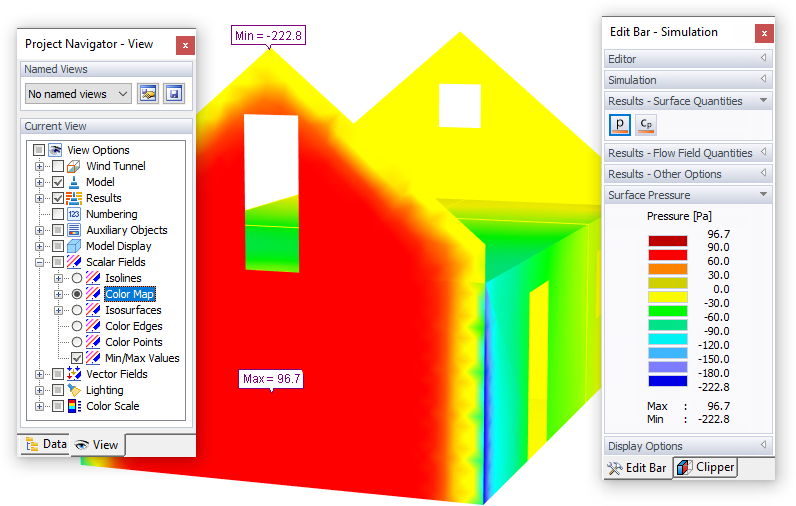This screenshot has width=796, height=506.
Task: Switch to the Edit Bar tab
Action: (638, 468)
